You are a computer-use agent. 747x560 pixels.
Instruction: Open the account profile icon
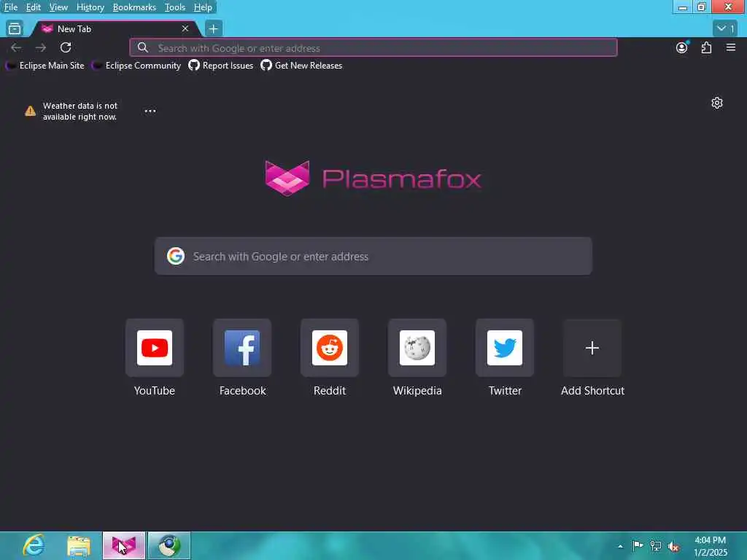pos(682,47)
